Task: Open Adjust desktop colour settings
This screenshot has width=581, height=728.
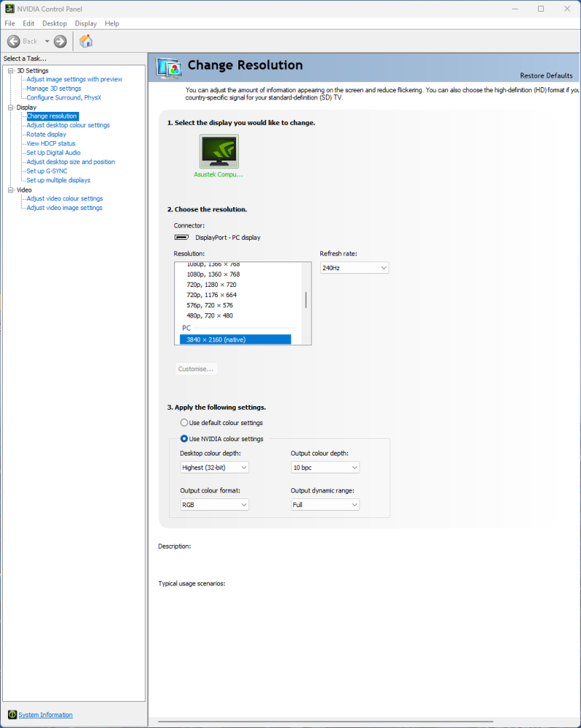Action: point(68,125)
